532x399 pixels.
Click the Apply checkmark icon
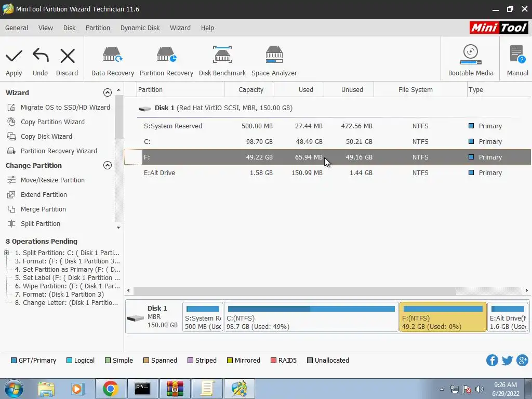(14, 56)
